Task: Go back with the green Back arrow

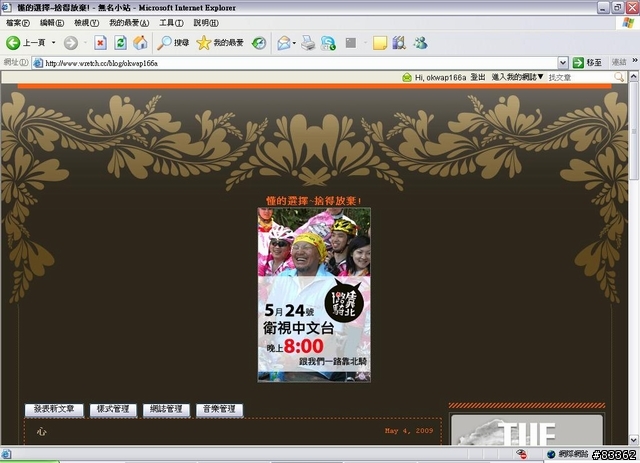Action: click(13, 42)
